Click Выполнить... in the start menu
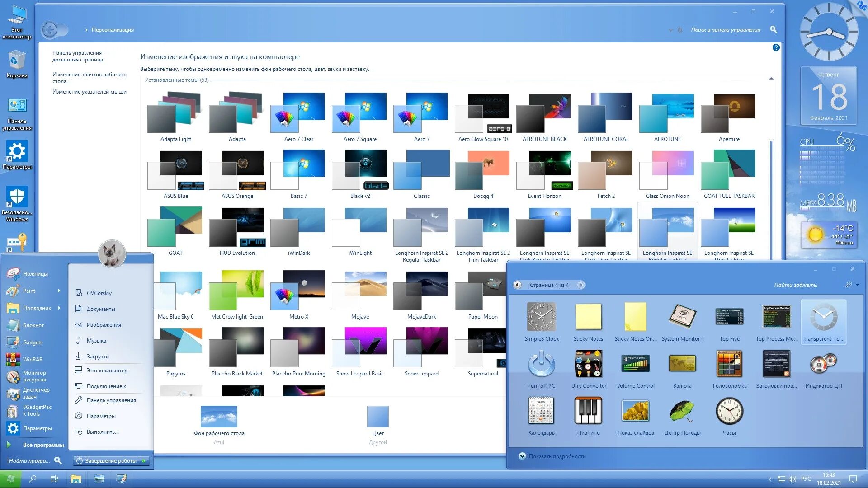The image size is (868, 488). coord(103,432)
